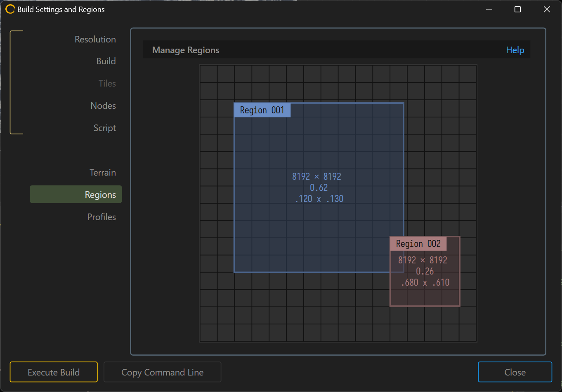The height and width of the screenshot is (392, 562).
Task: Execute the build
Action: coord(53,372)
